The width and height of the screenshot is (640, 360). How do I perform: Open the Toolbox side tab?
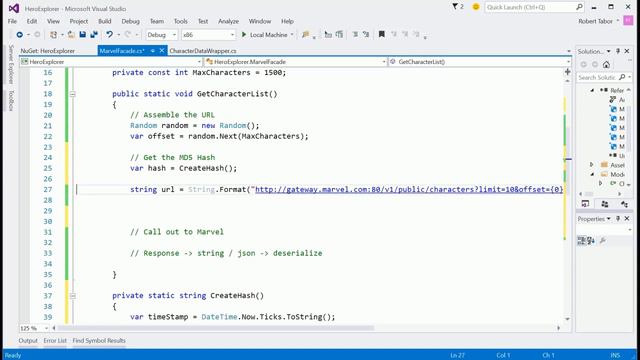11,100
